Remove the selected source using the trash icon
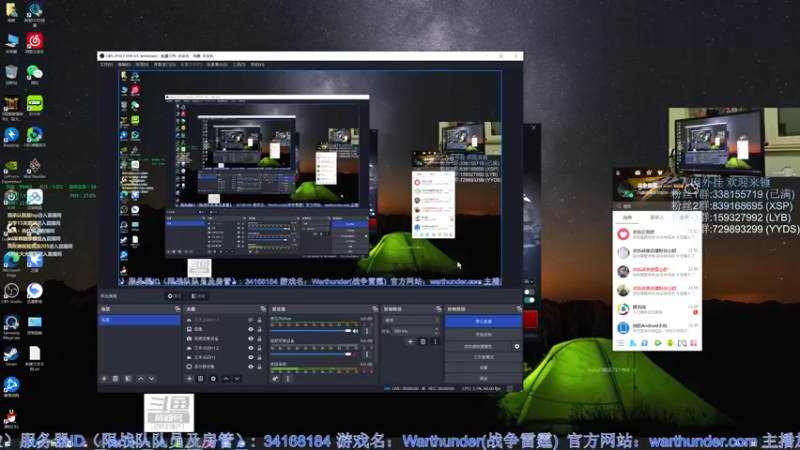800x450 pixels. (201, 379)
